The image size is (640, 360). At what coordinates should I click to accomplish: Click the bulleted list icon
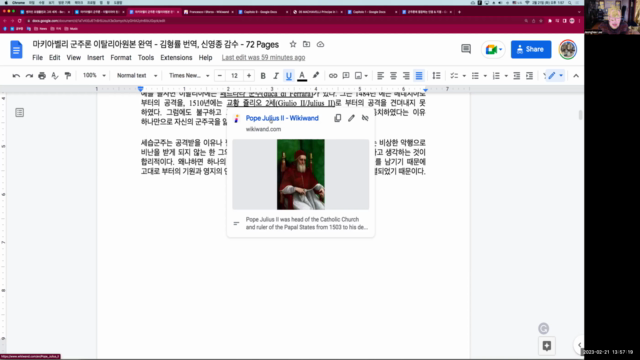(475, 76)
